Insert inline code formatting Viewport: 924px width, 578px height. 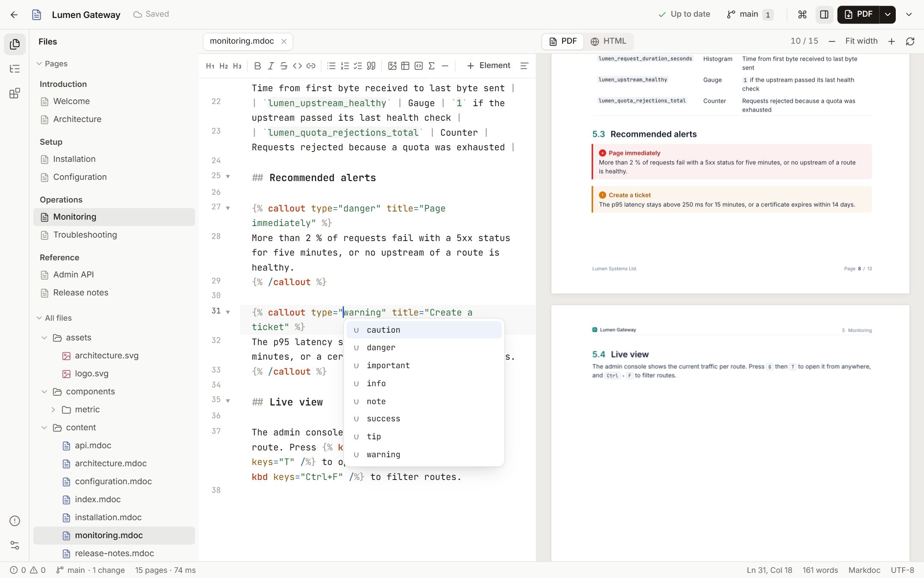point(297,66)
